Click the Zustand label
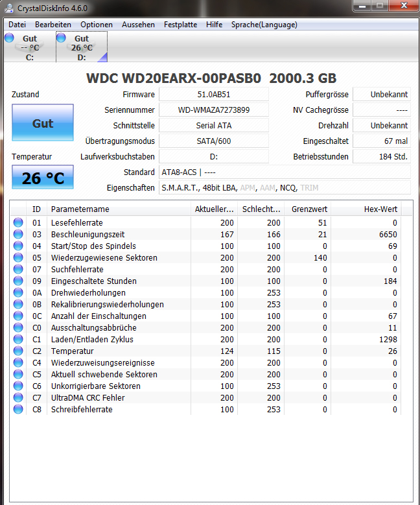The width and height of the screenshot is (420, 505). coord(25,95)
